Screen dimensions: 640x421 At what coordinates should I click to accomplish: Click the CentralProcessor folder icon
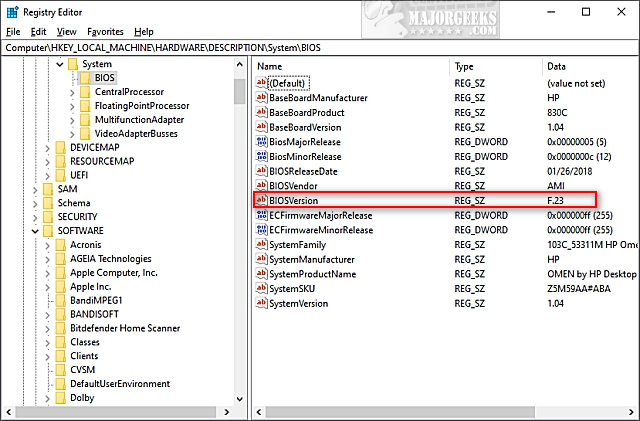click(x=85, y=92)
